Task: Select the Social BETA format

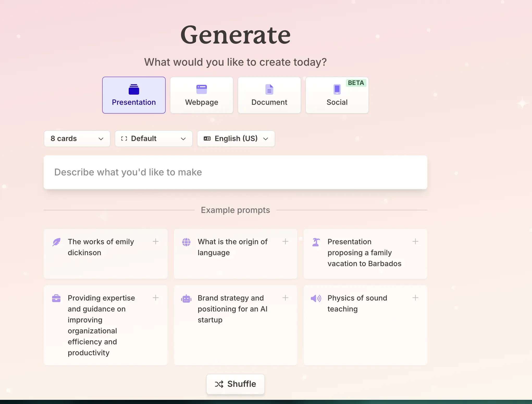Action: [337, 95]
